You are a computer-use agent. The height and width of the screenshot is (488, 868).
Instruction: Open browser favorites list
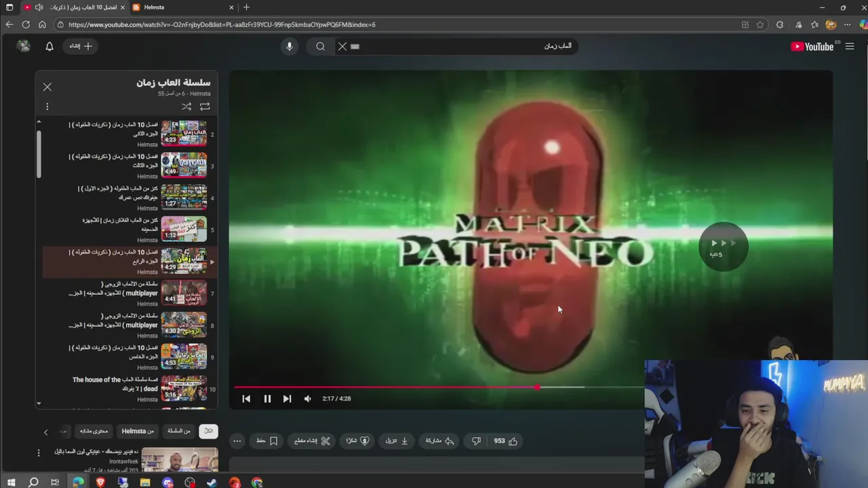814,24
